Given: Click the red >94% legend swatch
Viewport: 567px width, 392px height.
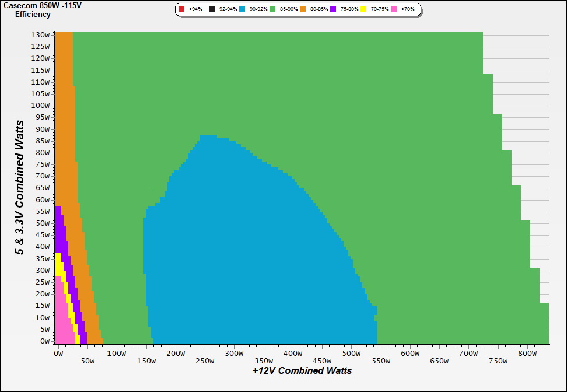Looking at the screenshot, I should [x=181, y=9].
